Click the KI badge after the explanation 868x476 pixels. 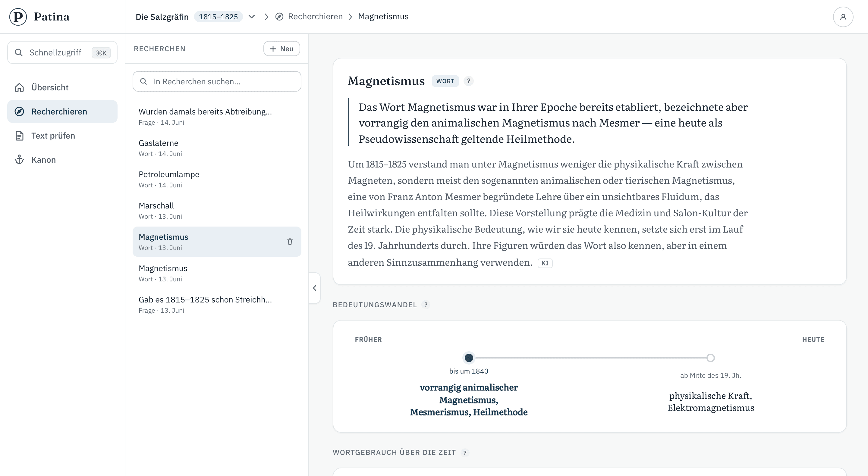[x=545, y=263]
